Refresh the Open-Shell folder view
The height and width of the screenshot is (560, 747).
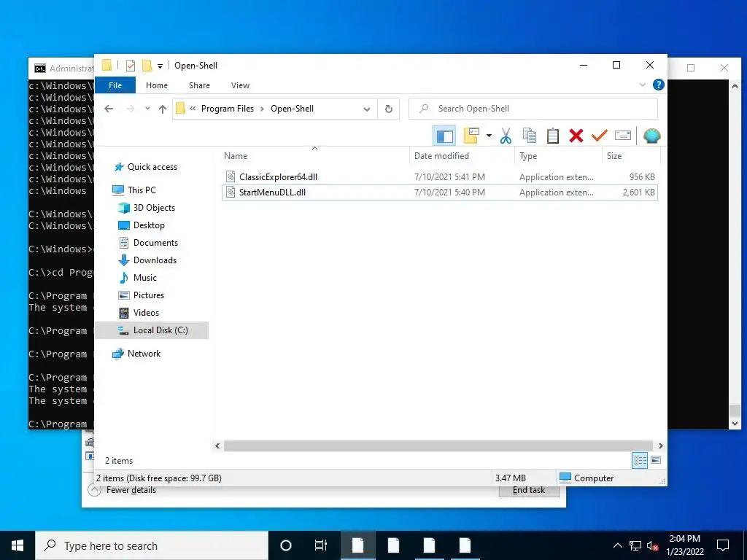389,109
